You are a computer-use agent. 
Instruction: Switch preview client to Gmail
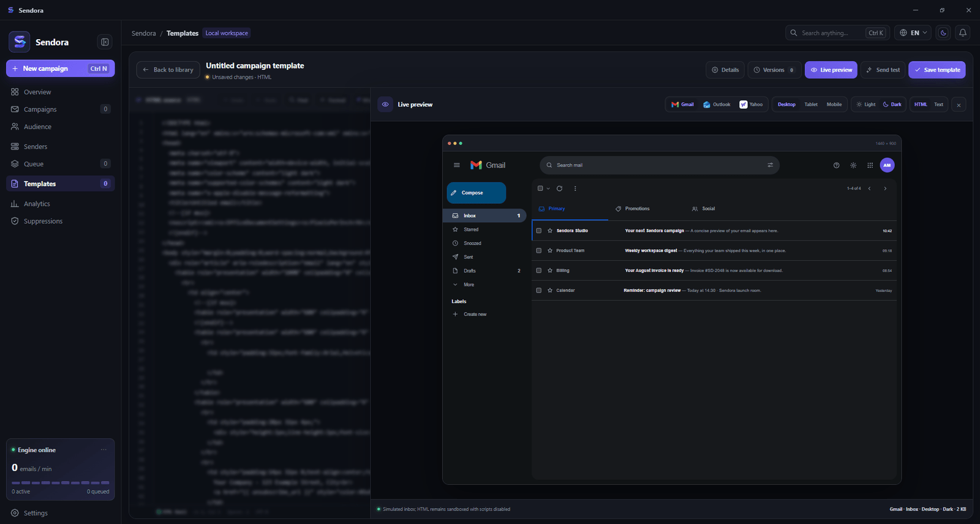(x=682, y=105)
